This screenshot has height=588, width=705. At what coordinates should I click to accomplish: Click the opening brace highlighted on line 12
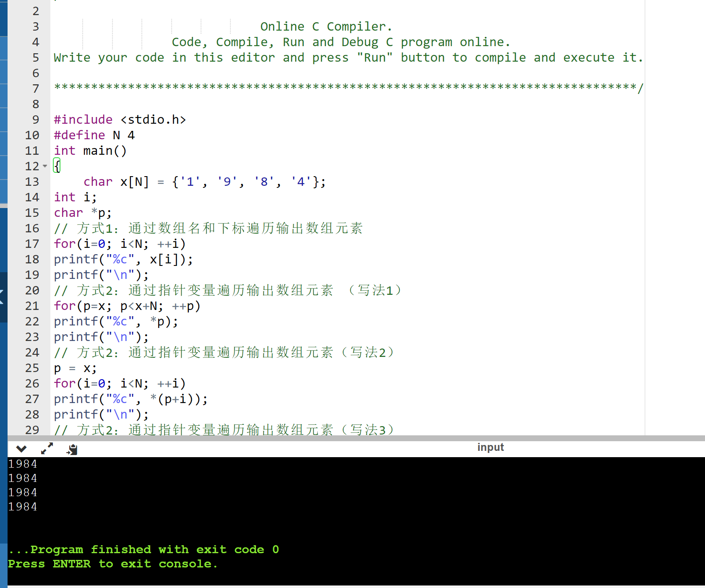[x=57, y=166]
